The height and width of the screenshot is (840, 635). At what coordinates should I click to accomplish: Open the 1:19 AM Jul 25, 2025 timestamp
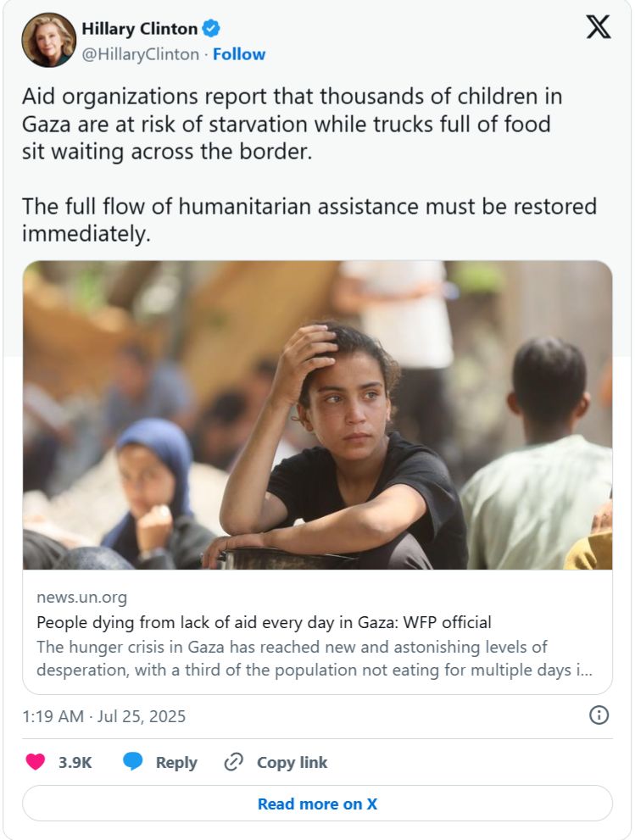(103, 716)
